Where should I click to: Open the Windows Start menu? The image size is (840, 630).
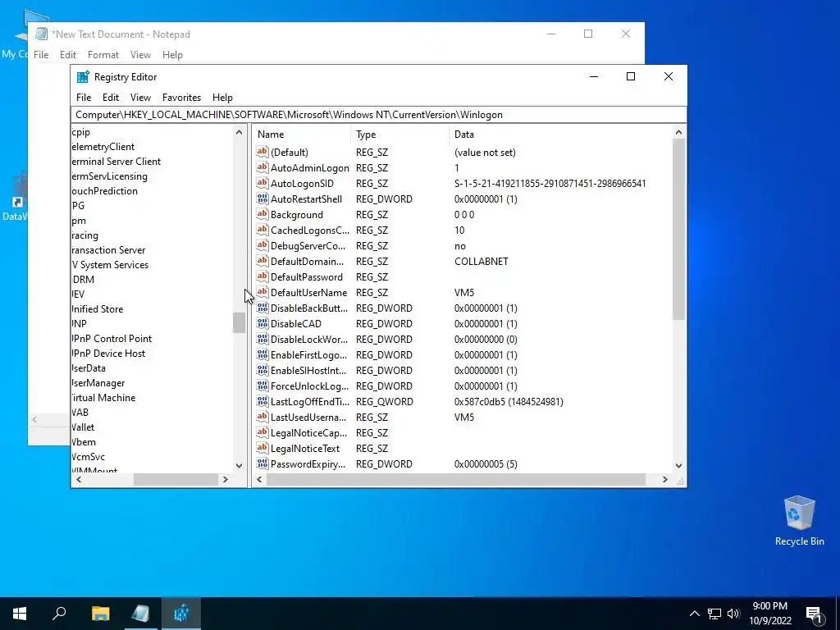click(x=20, y=614)
